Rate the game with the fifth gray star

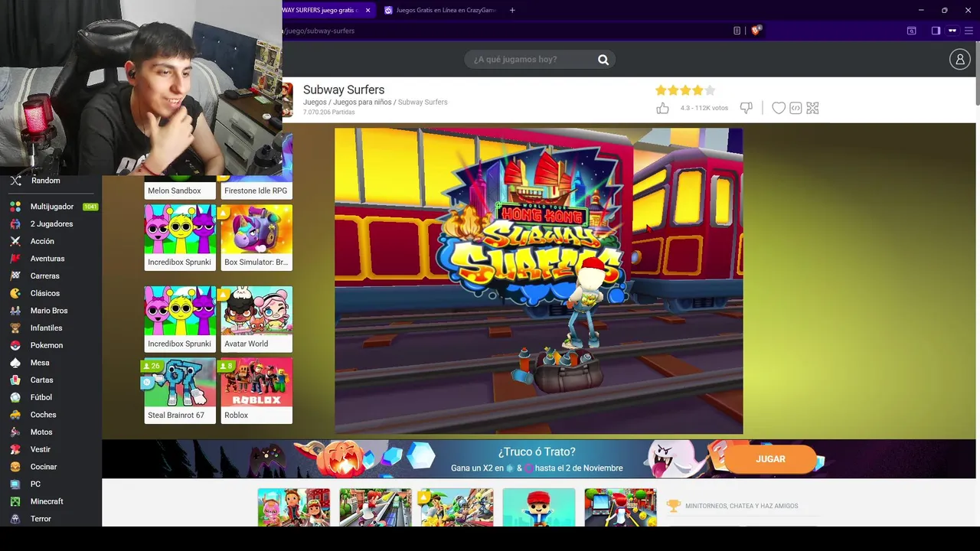pyautogui.click(x=710, y=90)
